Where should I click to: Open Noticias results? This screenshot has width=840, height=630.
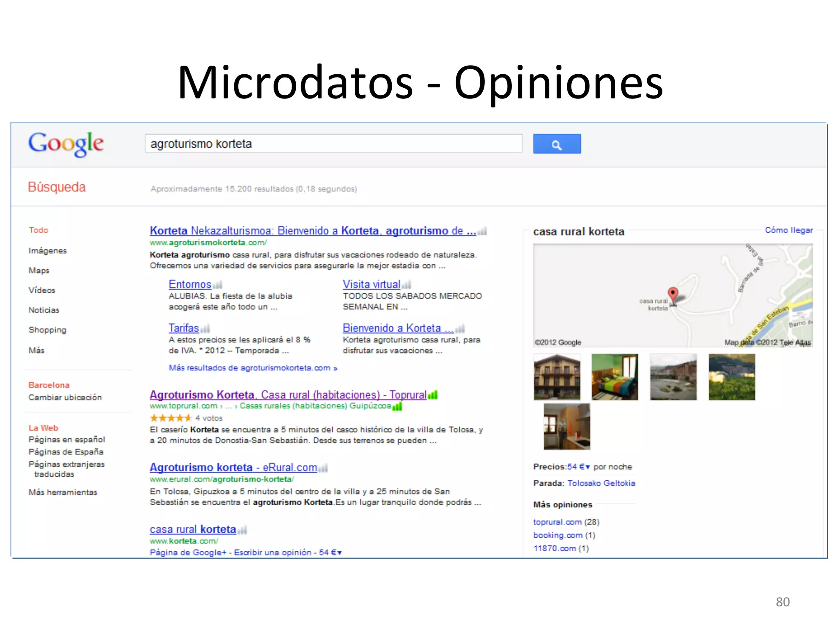(44, 310)
